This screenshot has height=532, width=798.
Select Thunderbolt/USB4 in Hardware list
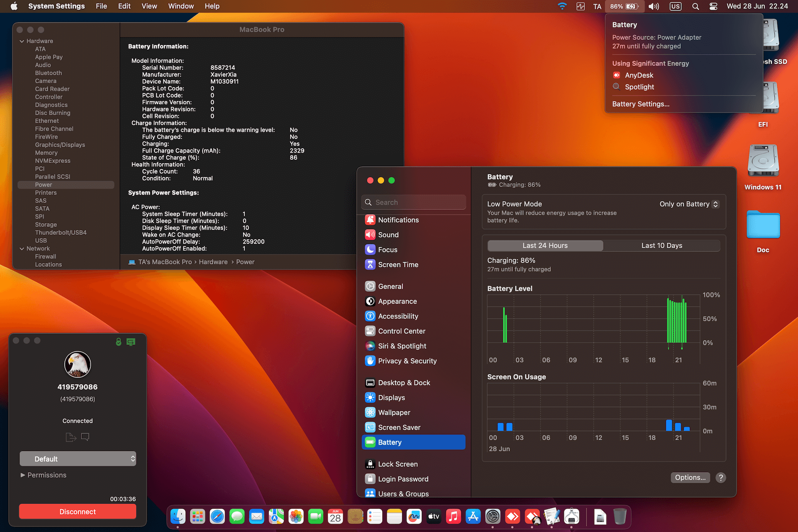(x=61, y=233)
